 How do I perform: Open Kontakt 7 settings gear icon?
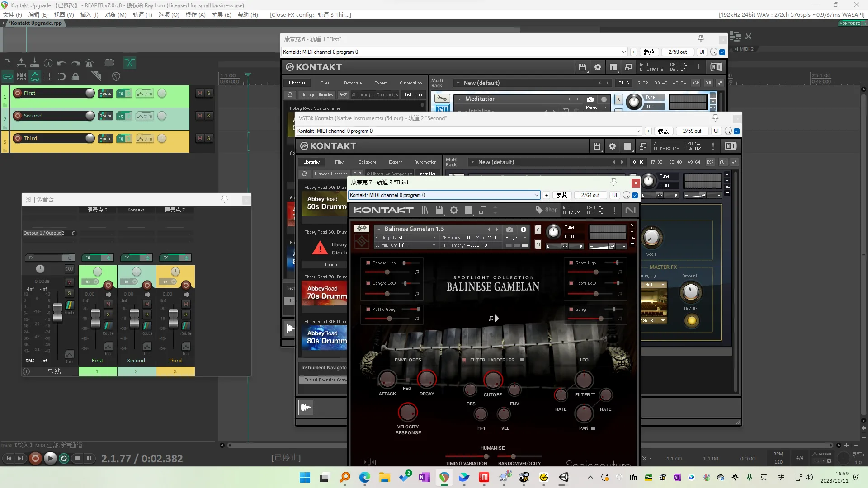coord(454,210)
